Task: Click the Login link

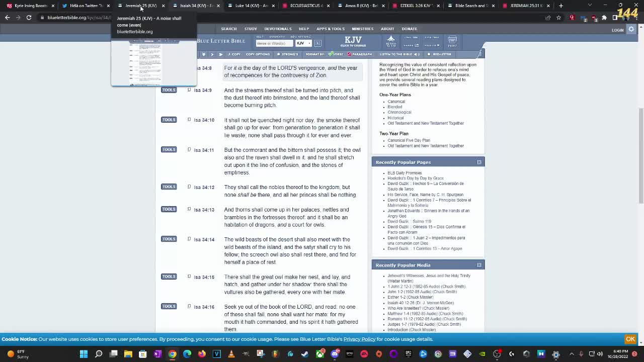Action: 617,30
